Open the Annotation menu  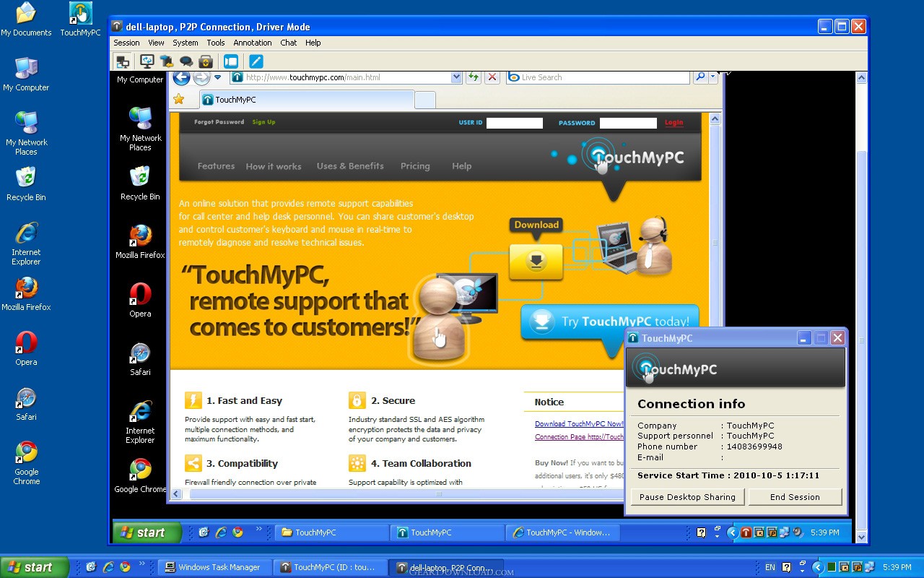(253, 43)
